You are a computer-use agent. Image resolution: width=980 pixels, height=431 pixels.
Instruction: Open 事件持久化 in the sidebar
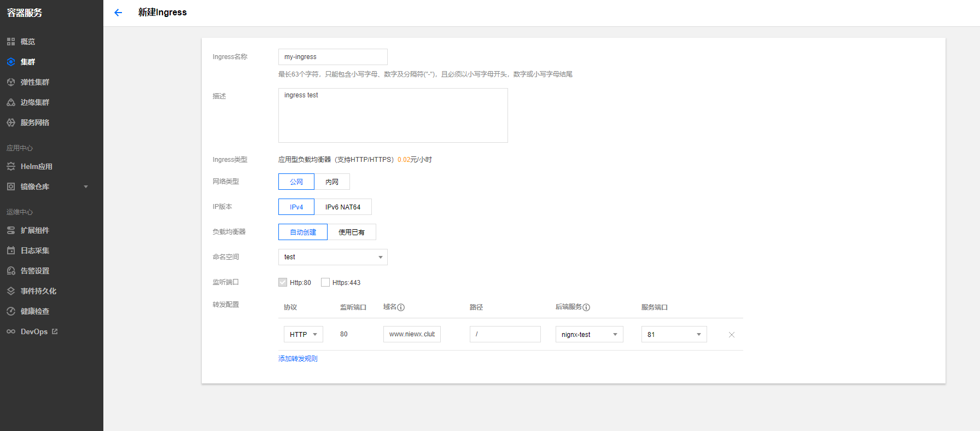pos(38,291)
